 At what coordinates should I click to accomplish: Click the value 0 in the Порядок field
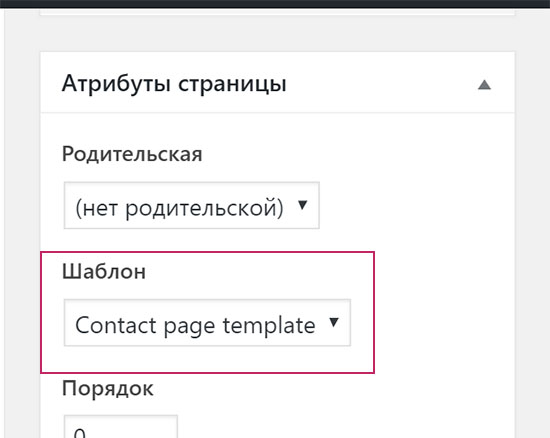pos(80,432)
